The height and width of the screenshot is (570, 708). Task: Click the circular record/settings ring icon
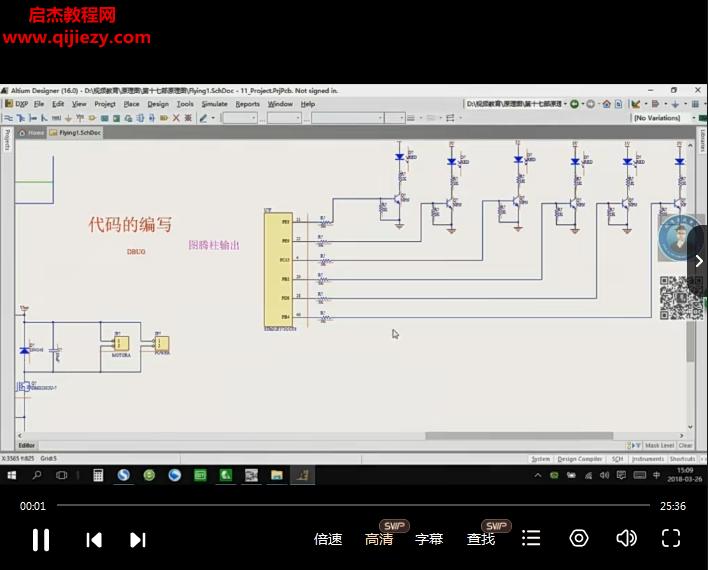click(579, 538)
